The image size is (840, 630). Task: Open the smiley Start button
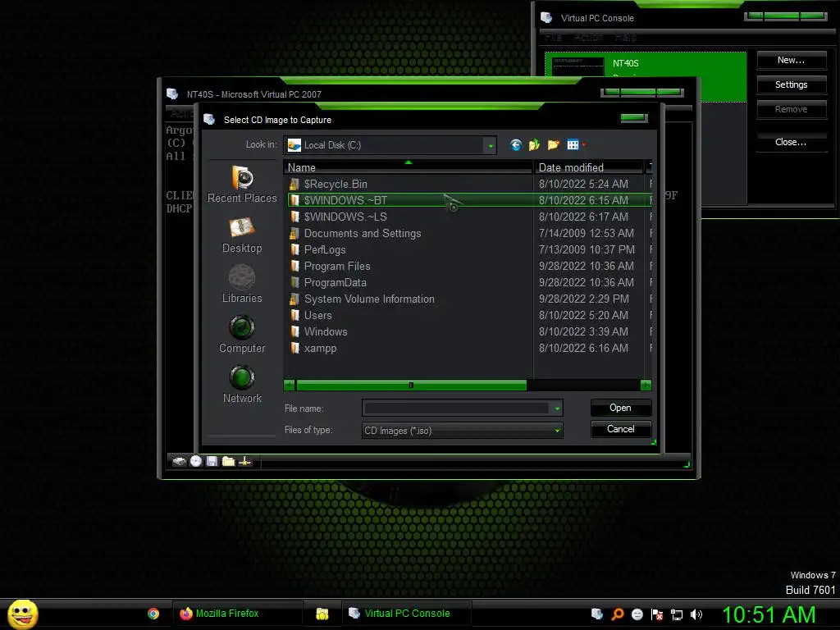coord(22,614)
